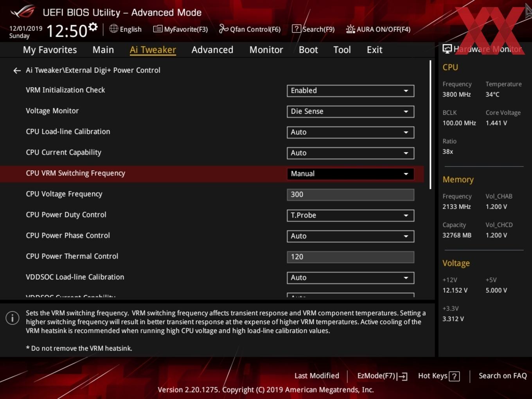532x399 pixels.
Task: Open the Advanced tab
Action: (x=212, y=50)
